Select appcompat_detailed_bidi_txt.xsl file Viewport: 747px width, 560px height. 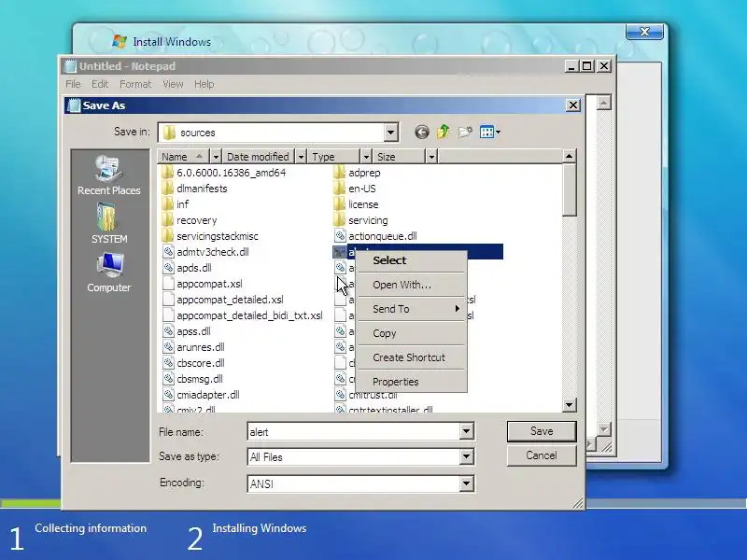(243, 315)
